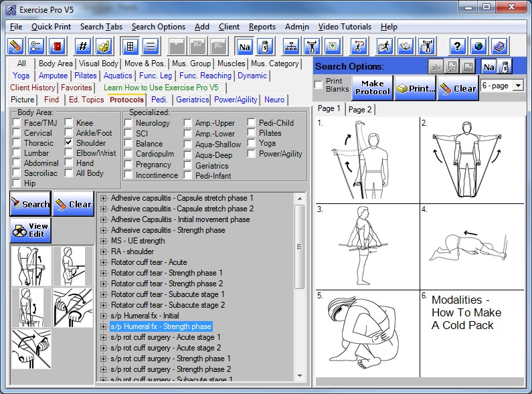The image size is (532, 394).
Task: Click the checklist options toolbar icon
Action: [36, 46]
